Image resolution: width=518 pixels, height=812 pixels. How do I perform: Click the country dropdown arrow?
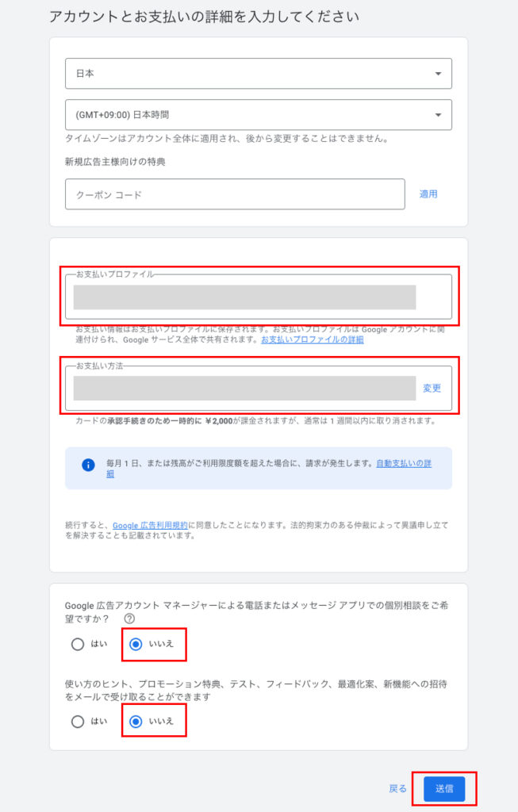click(x=438, y=74)
